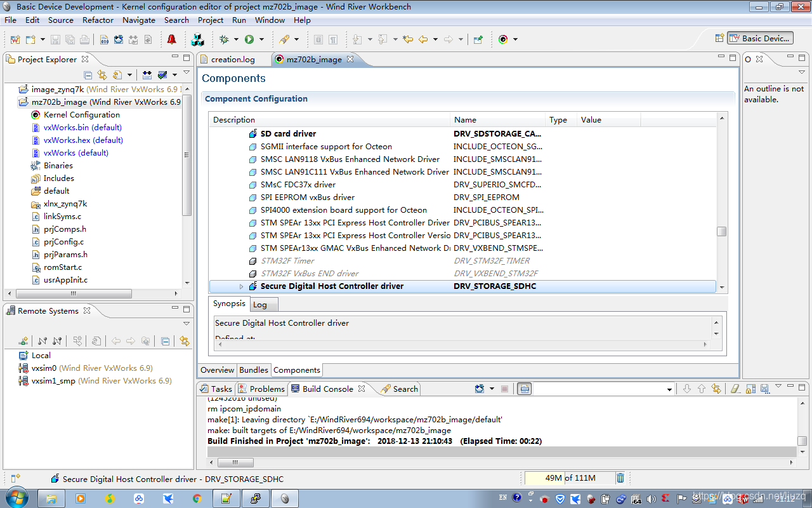Toggle link with editor in Project Explorer

coord(102,75)
